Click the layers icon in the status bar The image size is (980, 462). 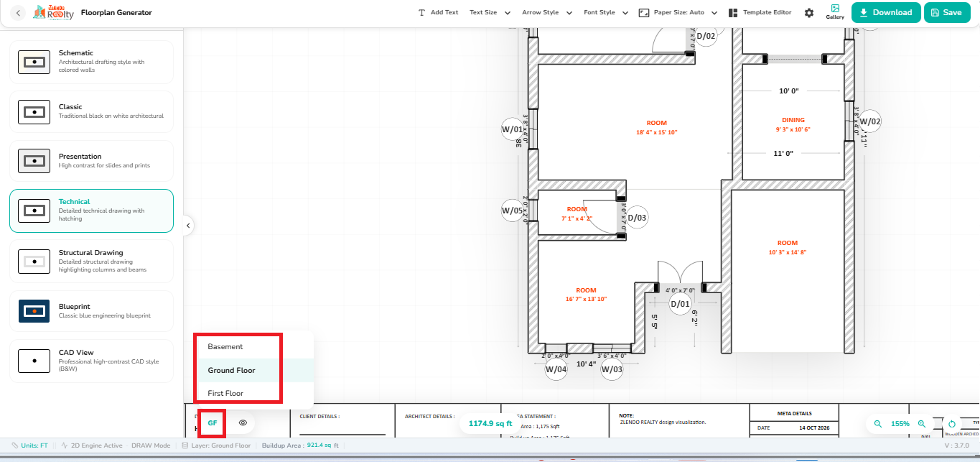[x=185, y=445]
